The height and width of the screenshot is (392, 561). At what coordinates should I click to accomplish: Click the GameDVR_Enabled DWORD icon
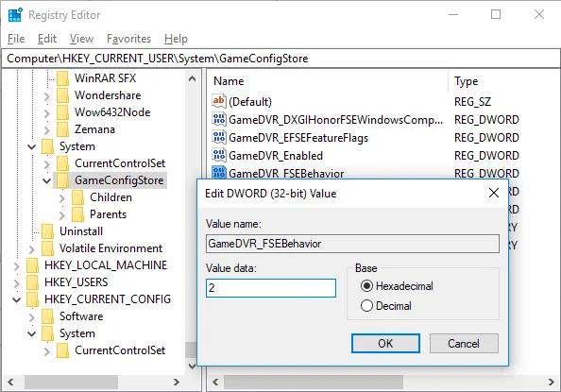pyautogui.click(x=218, y=155)
